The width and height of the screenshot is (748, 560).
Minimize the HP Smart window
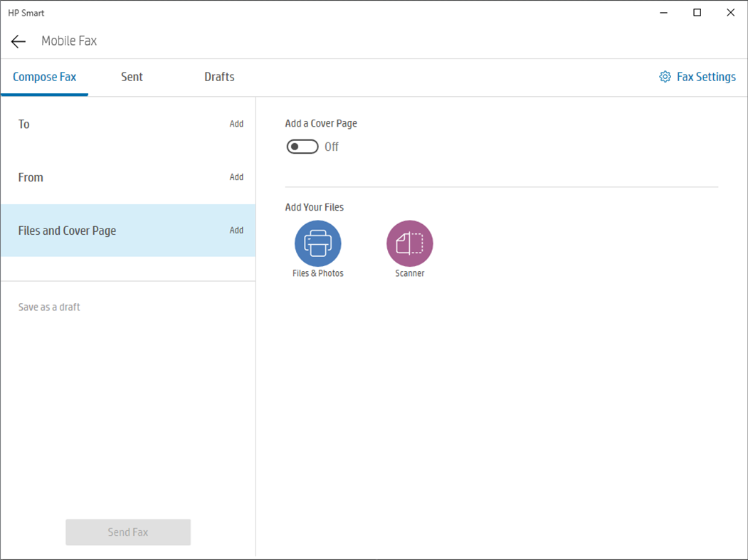(663, 12)
